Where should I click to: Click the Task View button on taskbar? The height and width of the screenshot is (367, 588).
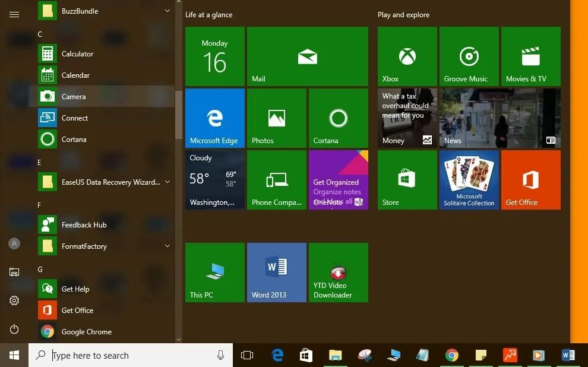click(x=246, y=355)
